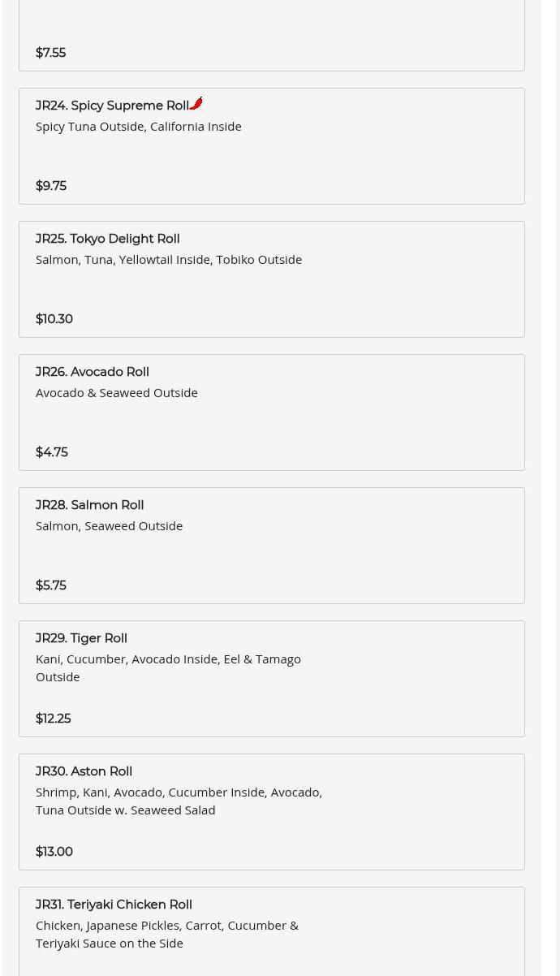Click 'Spicy Tuna Outside, California Inside' description
The width and height of the screenshot is (560, 976).
(138, 127)
